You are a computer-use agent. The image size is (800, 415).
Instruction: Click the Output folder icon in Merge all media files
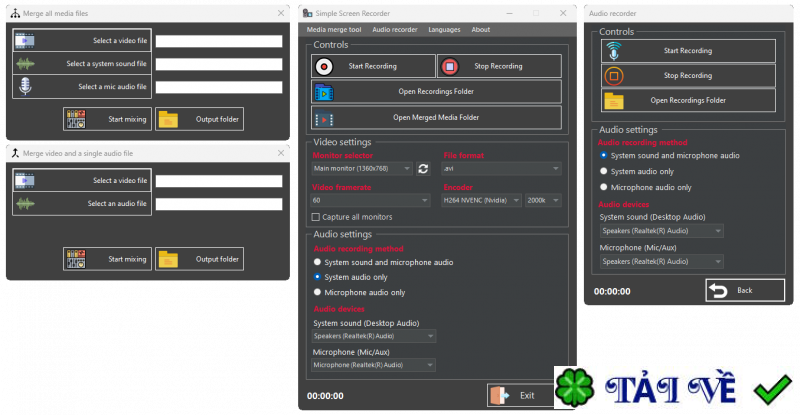point(168,119)
